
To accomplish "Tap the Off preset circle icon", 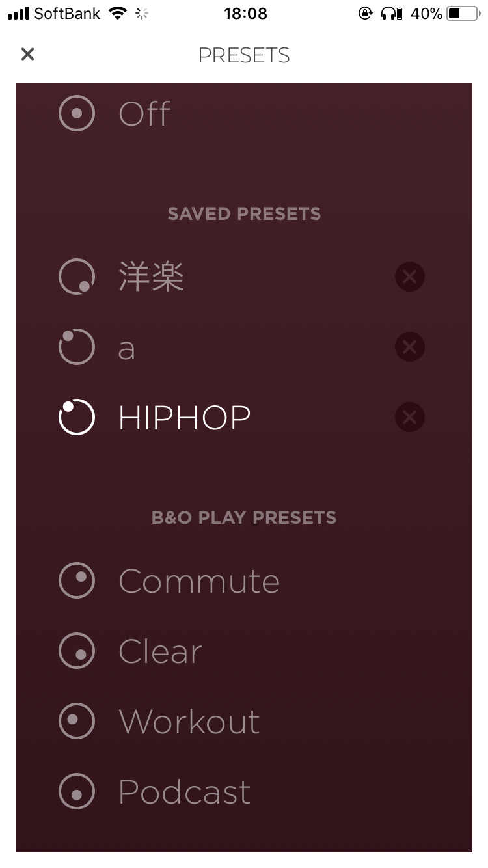I will [x=77, y=113].
